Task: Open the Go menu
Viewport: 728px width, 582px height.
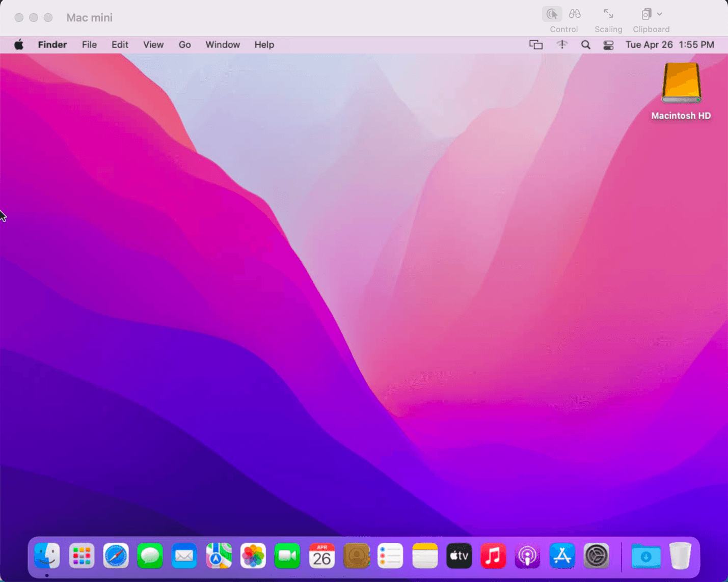Action: point(184,45)
